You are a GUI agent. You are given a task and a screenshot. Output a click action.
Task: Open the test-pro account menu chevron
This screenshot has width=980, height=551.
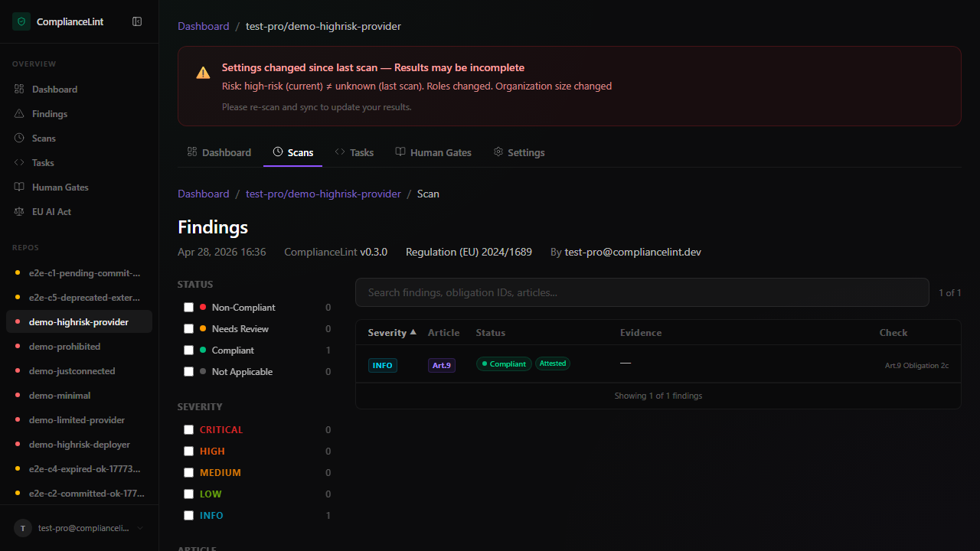[x=140, y=528]
